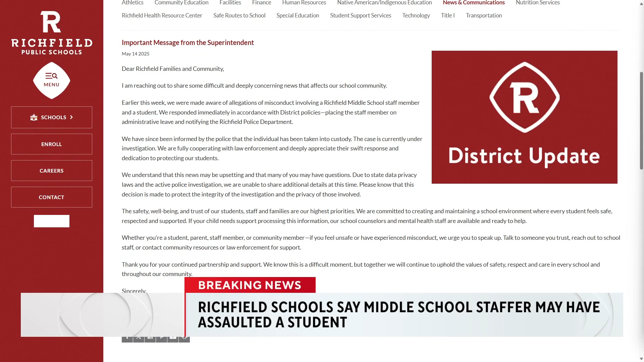Viewport: 644px width, 362px height.
Task: Share the article by email icon
Action: coord(173,339)
